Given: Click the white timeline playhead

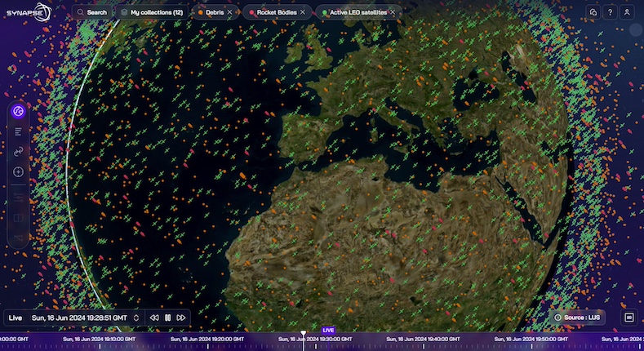Looking at the screenshot, I should (304, 340).
